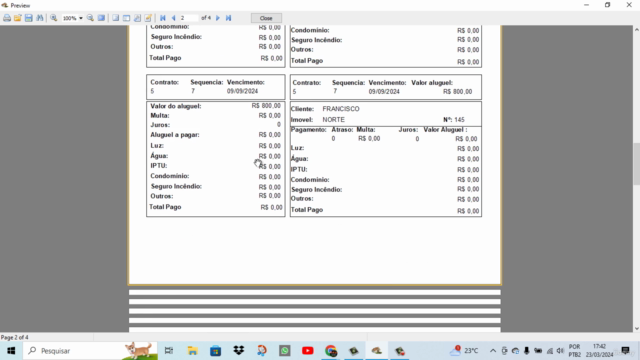The height and width of the screenshot is (360, 640).
Task: Open Microsoft Store from the taskbar
Action: click(216, 351)
